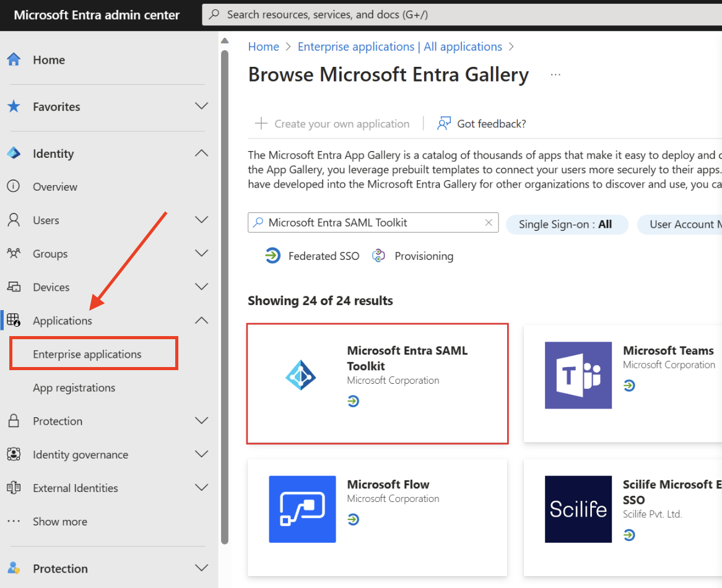The height and width of the screenshot is (588, 722).
Task: Expand the Favorites section chevron
Action: (201, 106)
